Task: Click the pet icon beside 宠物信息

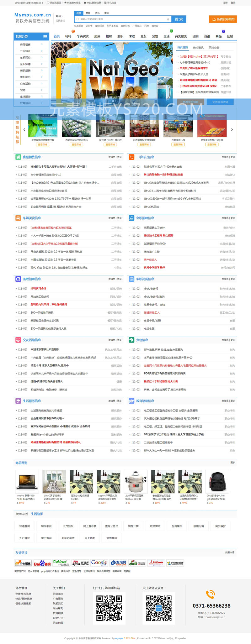Action: (x=131, y=340)
